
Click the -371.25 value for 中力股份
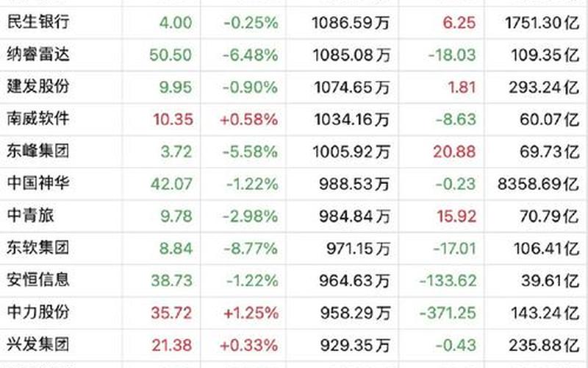point(448,312)
